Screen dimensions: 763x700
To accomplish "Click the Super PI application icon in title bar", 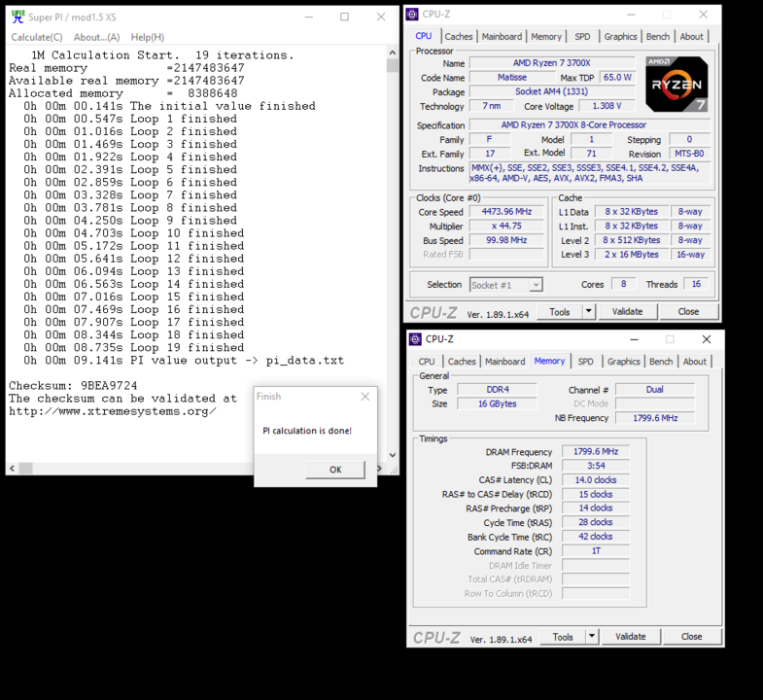I will 18,17.
